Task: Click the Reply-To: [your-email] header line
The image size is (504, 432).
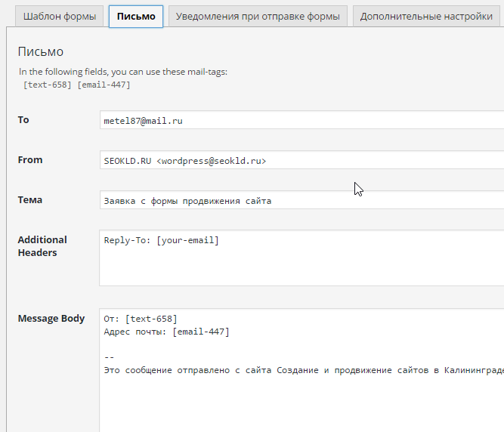Action: 162,240
